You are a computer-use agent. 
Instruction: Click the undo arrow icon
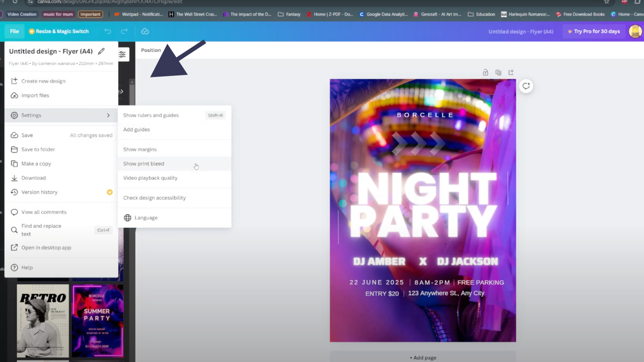[108, 31]
